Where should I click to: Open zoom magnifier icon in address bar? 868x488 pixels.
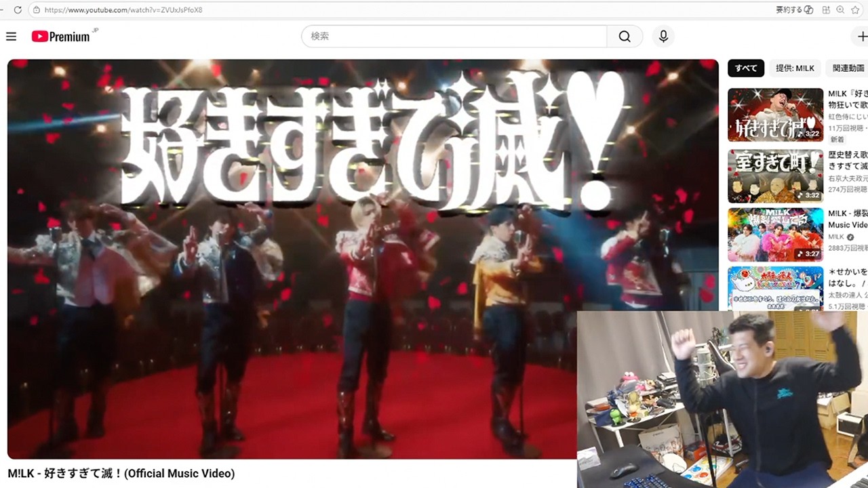coord(841,10)
